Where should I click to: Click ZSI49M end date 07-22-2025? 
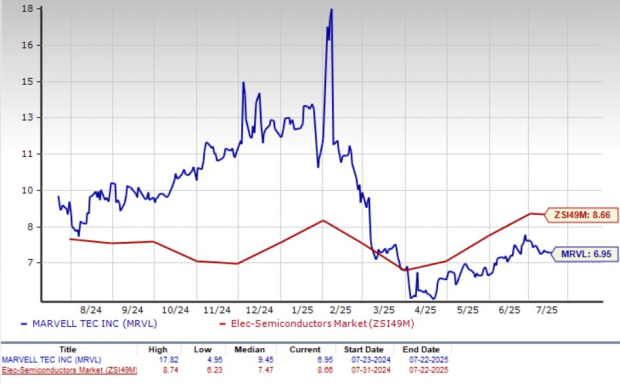pyautogui.click(x=429, y=370)
